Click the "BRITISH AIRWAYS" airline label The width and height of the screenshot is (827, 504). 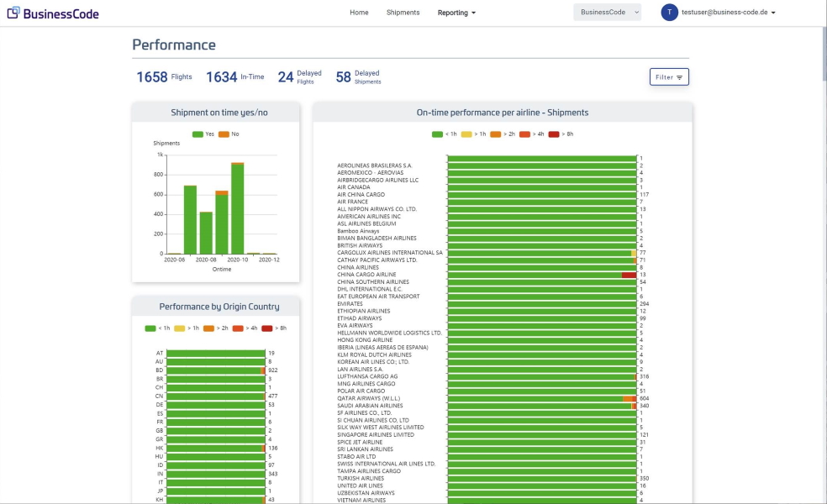[x=360, y=245]
